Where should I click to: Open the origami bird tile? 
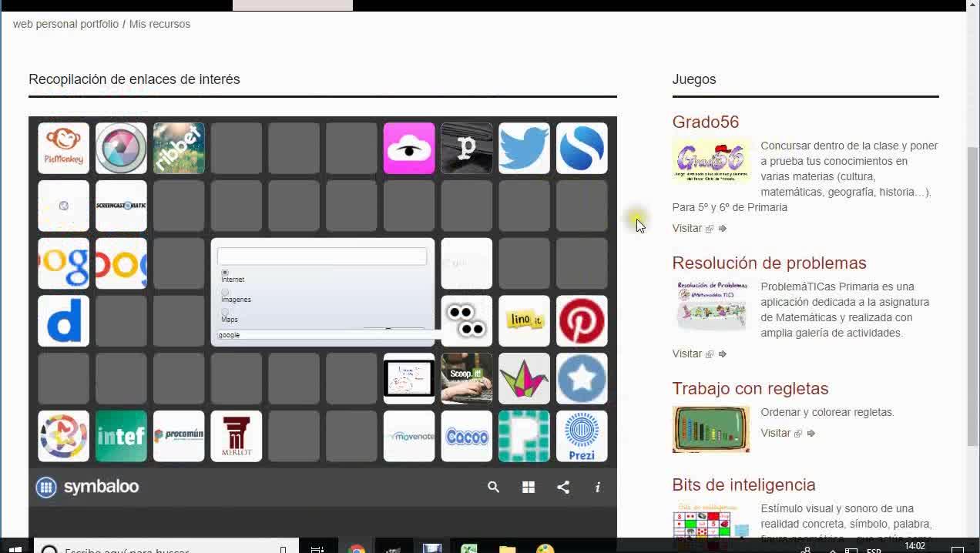click(524, 379)
